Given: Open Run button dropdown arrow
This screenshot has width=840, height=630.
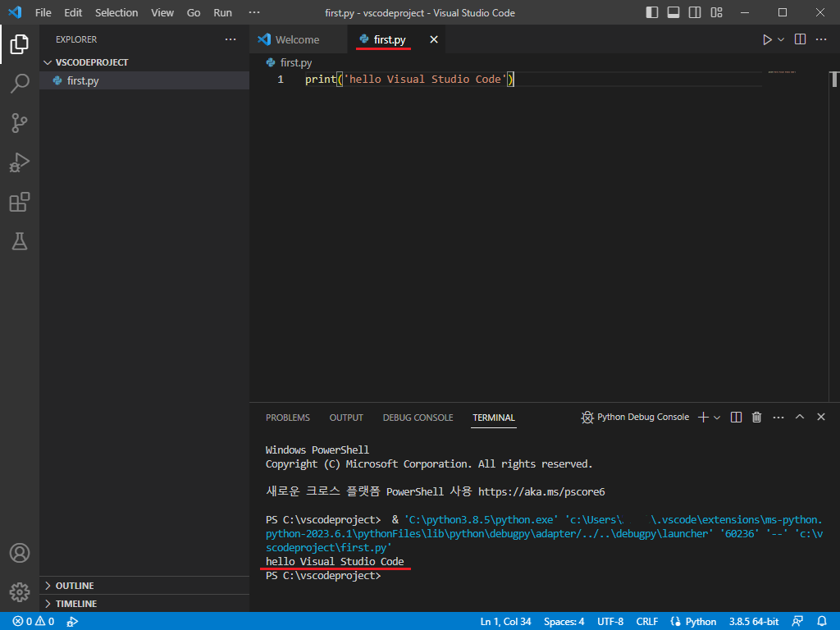Looking at the screenshot, I should (781, 39).
